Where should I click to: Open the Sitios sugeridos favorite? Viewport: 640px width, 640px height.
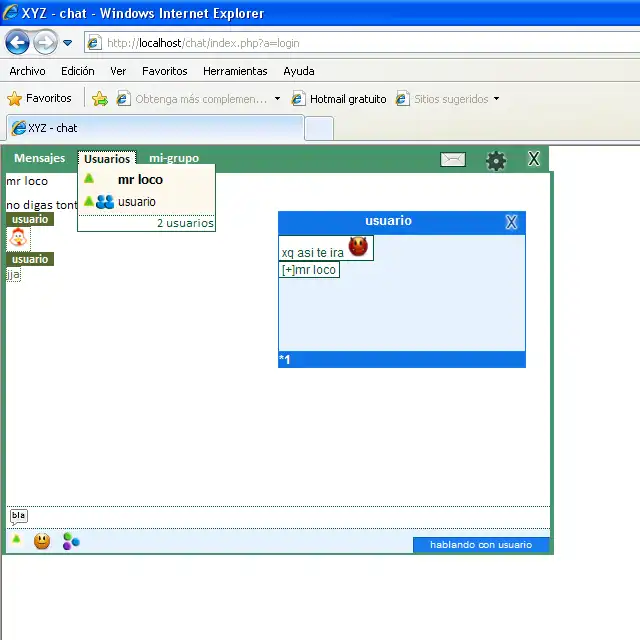click(442, 99)
